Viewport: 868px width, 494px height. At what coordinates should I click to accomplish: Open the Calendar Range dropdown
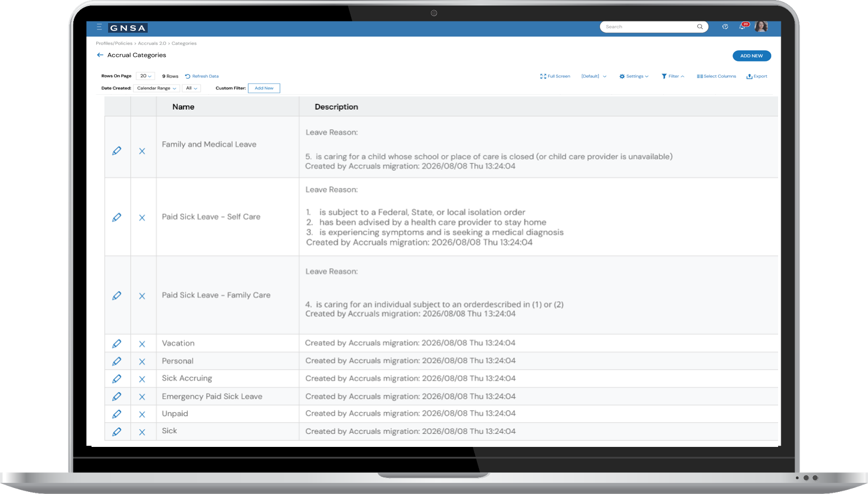point(156,88)
